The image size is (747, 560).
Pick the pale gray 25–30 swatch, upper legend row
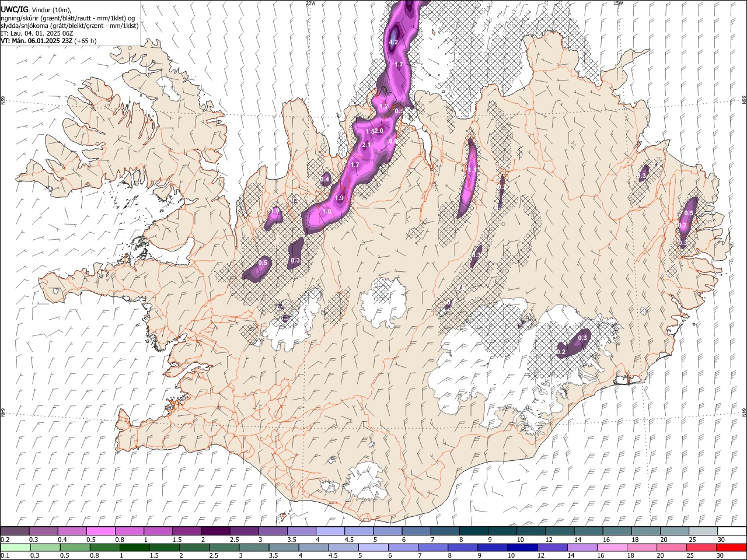tap(703, 531)
